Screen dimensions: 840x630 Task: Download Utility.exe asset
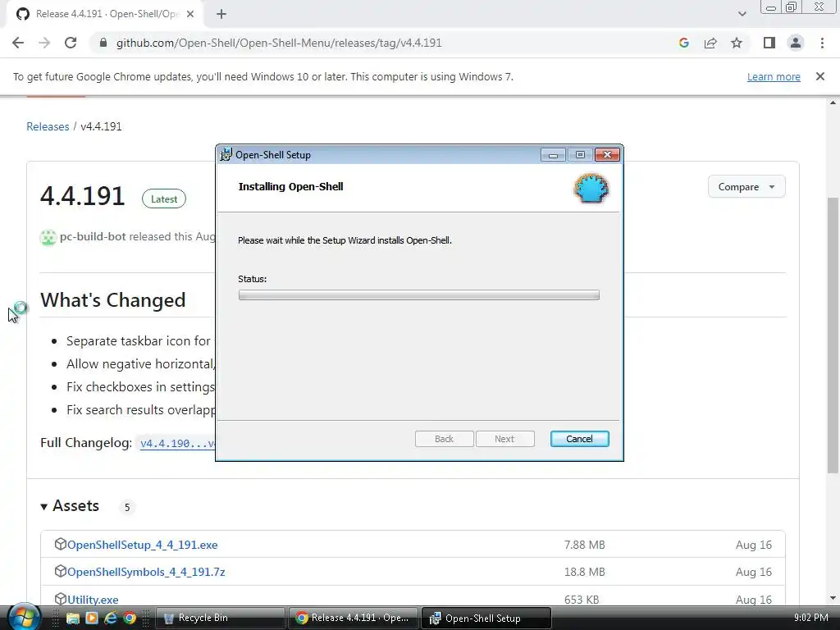(x=93, y=600)
